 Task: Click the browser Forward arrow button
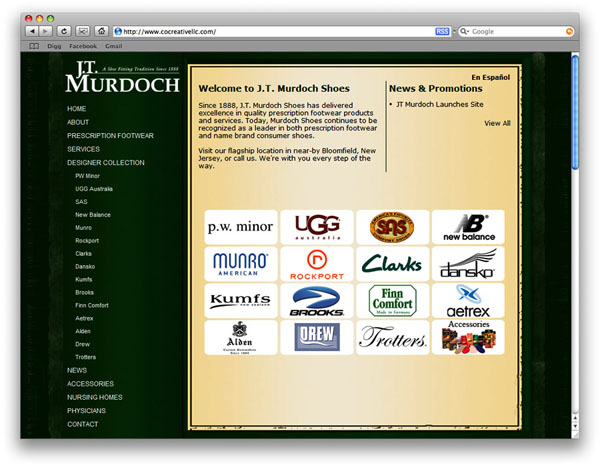coord(45,31)
